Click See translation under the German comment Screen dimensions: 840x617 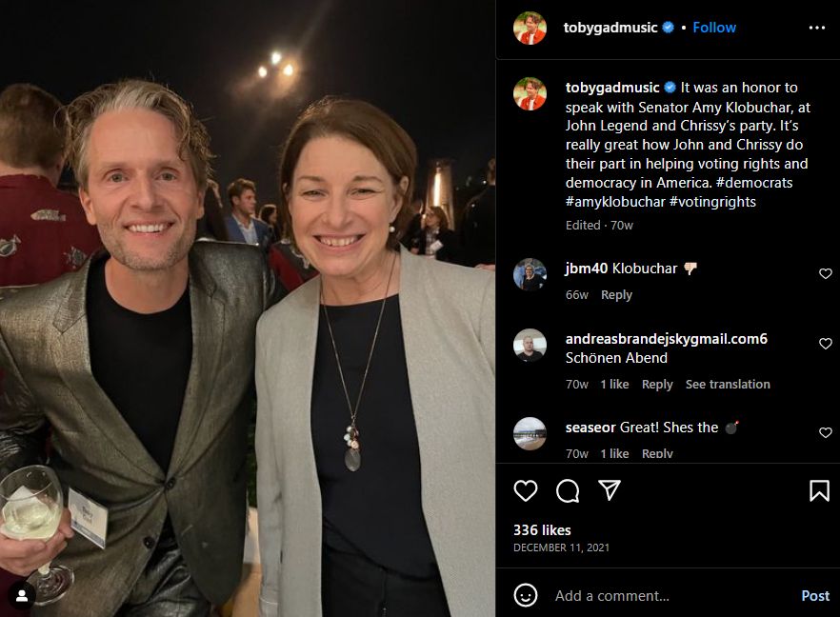pos(727,384)
